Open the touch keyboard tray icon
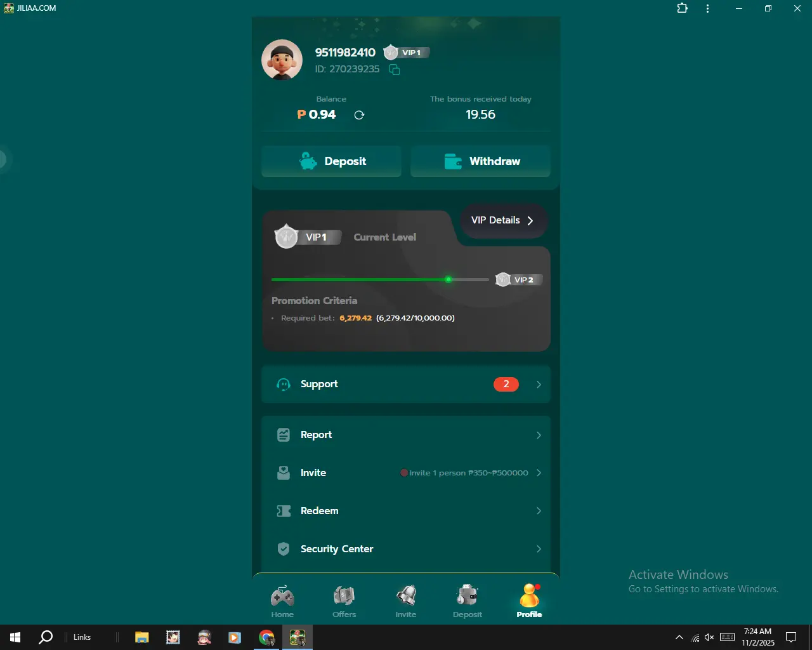The height and width of the screenshot is (650, 812). point(728,637)
